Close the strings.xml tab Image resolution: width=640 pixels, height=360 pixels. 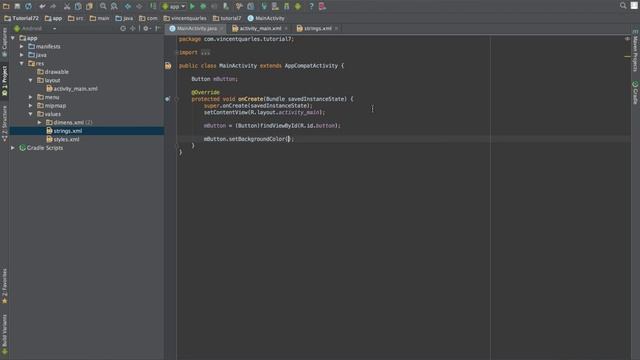(336, 29)
